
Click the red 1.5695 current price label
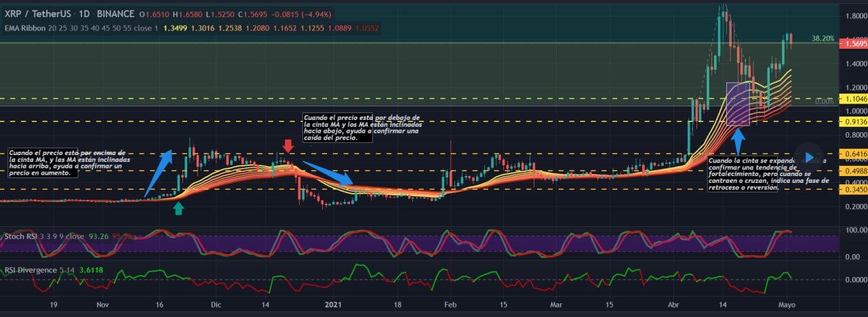(x=852, y=43)
